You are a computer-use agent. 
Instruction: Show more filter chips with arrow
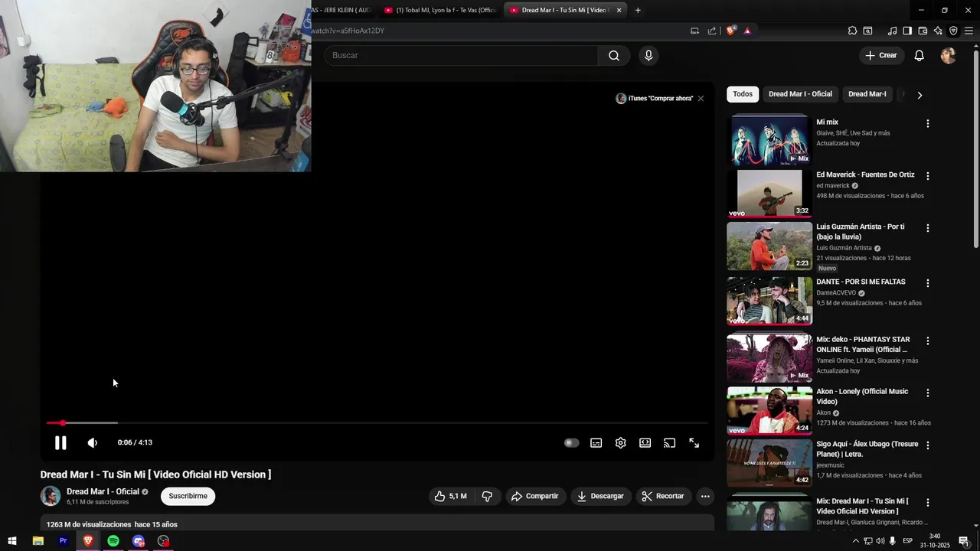(920, 95)
